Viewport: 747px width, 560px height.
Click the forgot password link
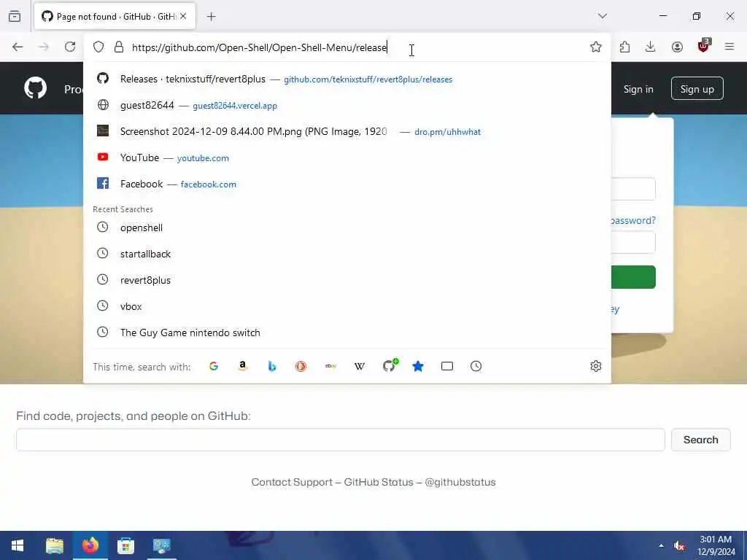(633, 220)
